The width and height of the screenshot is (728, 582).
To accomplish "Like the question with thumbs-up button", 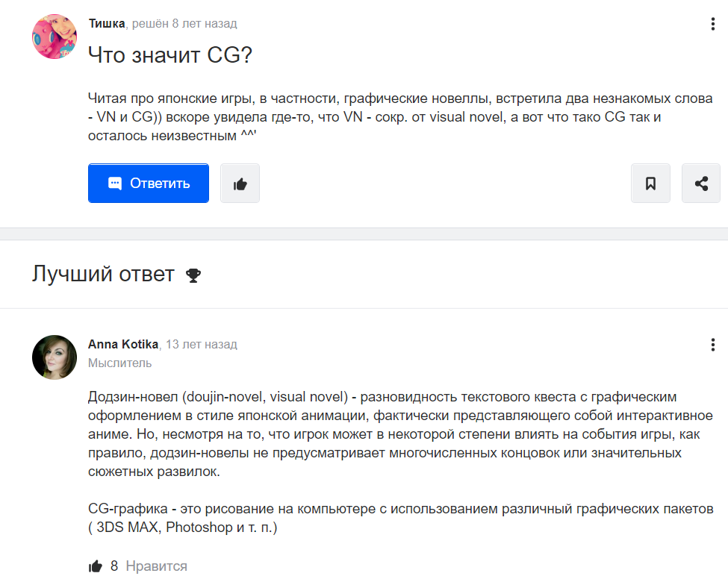I will 240,184.
